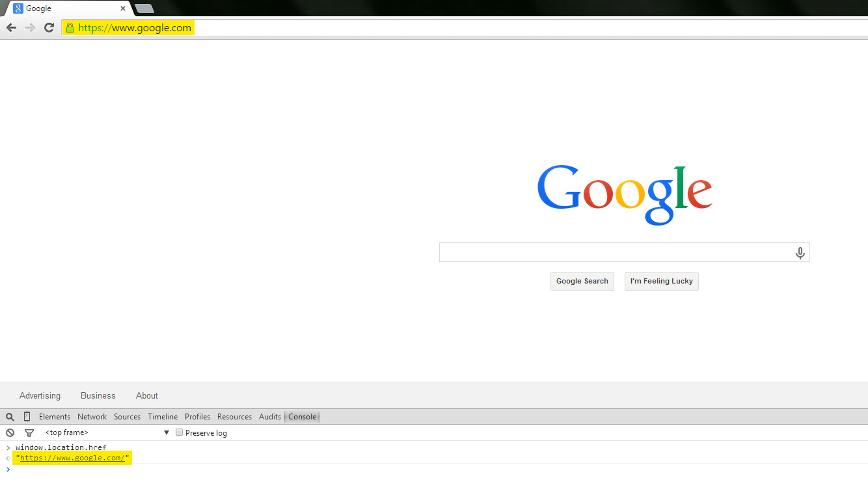
Task: Click the browser forward arrow
Action: (x=30, y=27)
